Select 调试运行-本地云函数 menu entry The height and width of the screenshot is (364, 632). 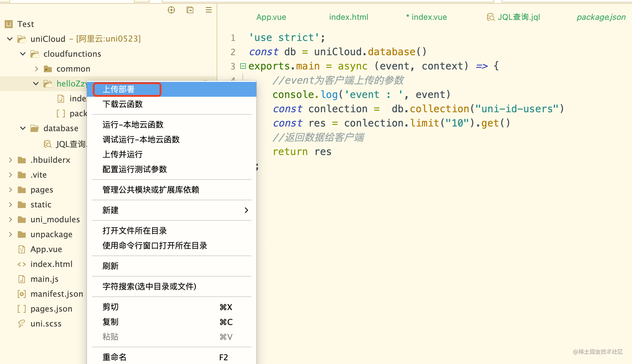coord(172,140)
